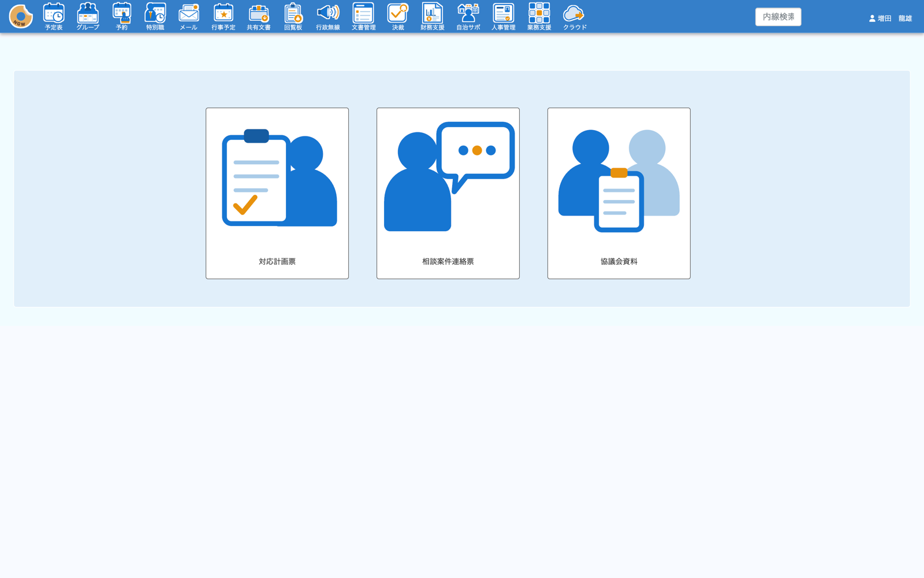Screen dimensions: 924x578
Task: Open 行政無線 broadcast icon
Action: pos(328,17)
